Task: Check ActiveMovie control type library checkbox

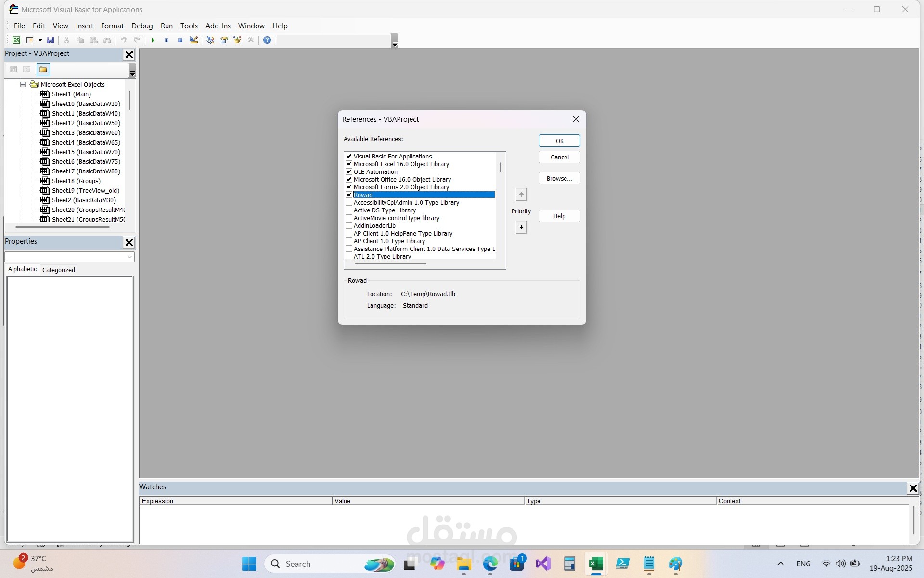Action: click(x=349, y=218)
